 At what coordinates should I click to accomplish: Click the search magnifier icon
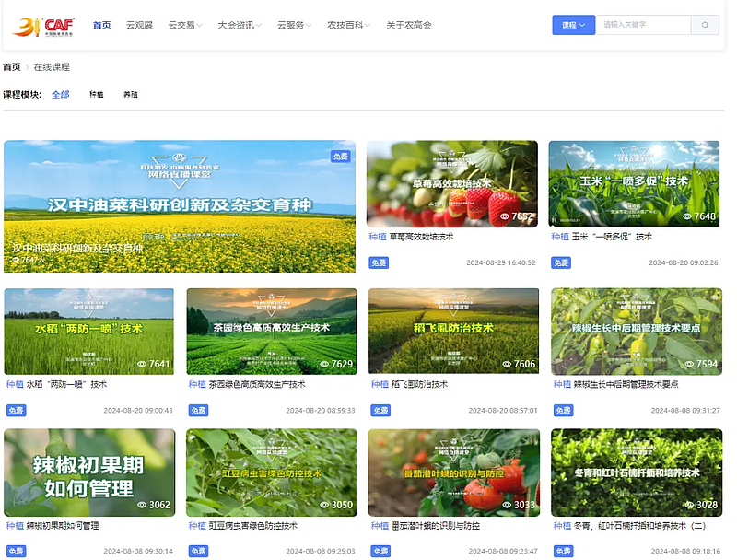(x=706, y=25)
